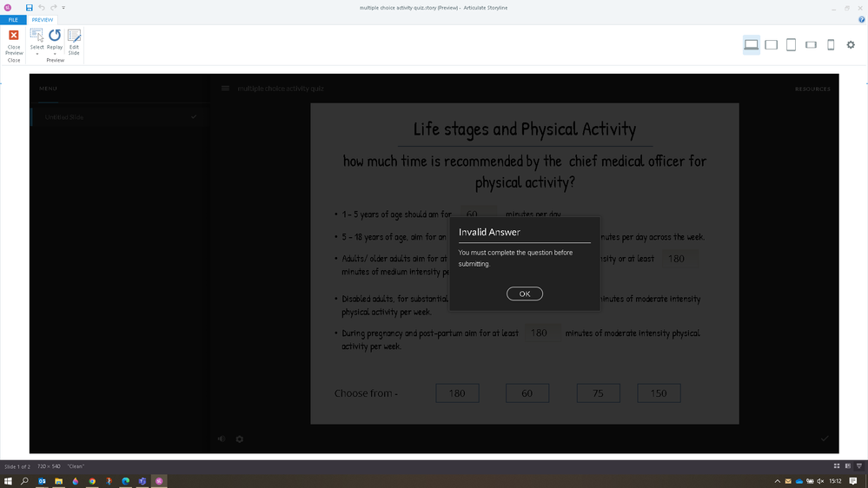Select desktop preview device
868x488 pixels.
pyautogui.click(x=752, y=44)
